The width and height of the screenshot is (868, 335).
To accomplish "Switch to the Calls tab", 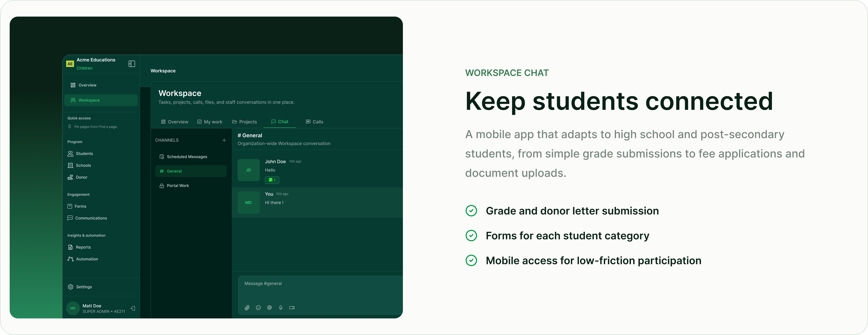I will [314, 122].
